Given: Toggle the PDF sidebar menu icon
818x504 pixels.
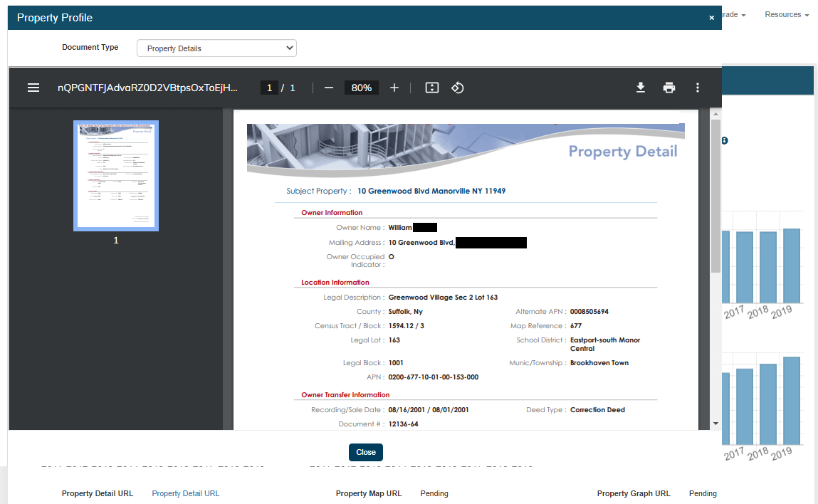Looking at the screenshot, I should (x=33, y=88).
